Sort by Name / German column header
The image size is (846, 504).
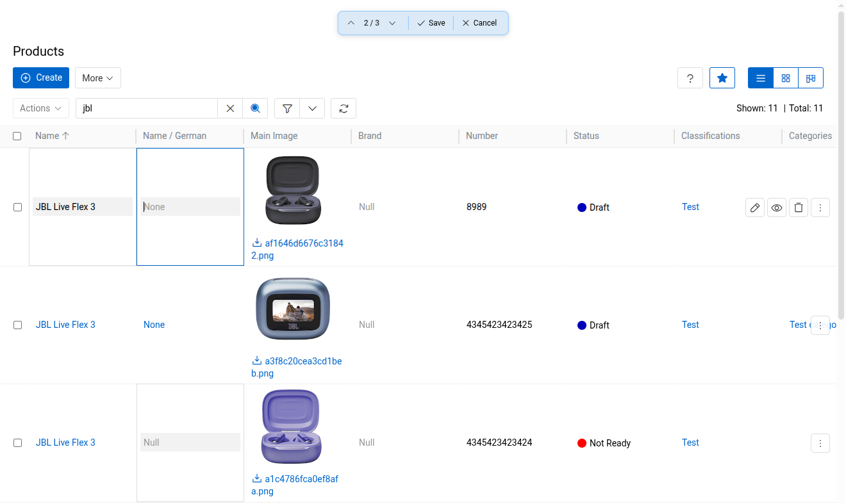174,136
